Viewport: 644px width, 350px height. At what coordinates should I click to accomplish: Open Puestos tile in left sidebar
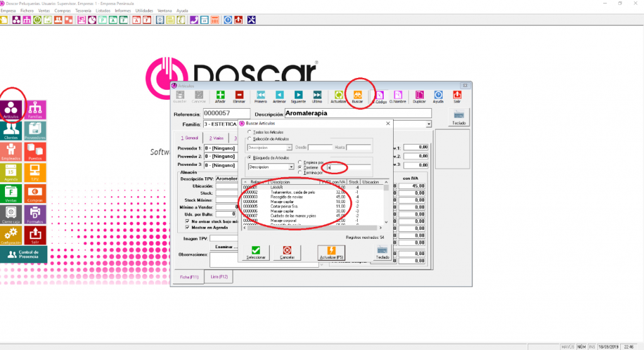35,152
